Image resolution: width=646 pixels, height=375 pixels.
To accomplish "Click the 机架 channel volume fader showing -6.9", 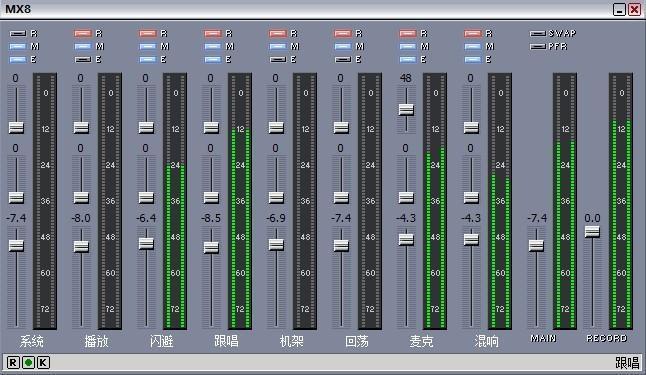I will [x=276, y=244].
